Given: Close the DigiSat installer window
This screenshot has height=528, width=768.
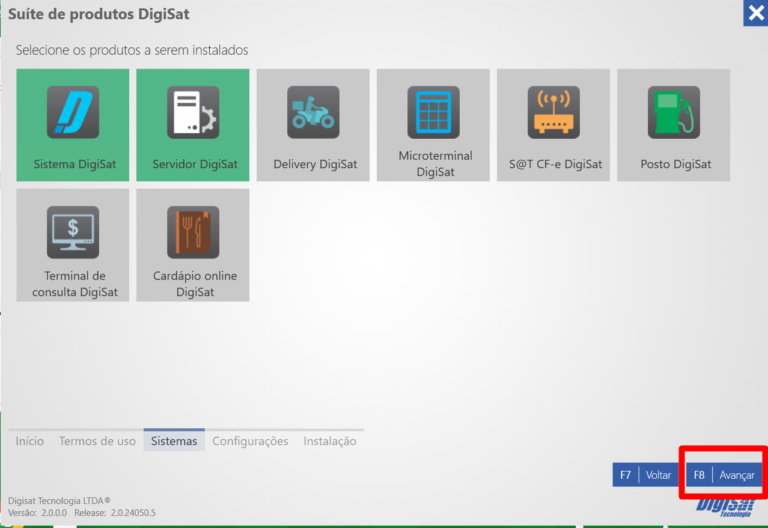Looking at the screenshot, I should pos(756,13).
